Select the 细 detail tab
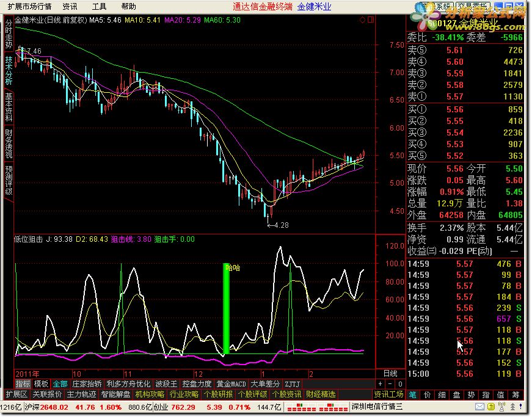532x417 pixels. pos(442,394)
